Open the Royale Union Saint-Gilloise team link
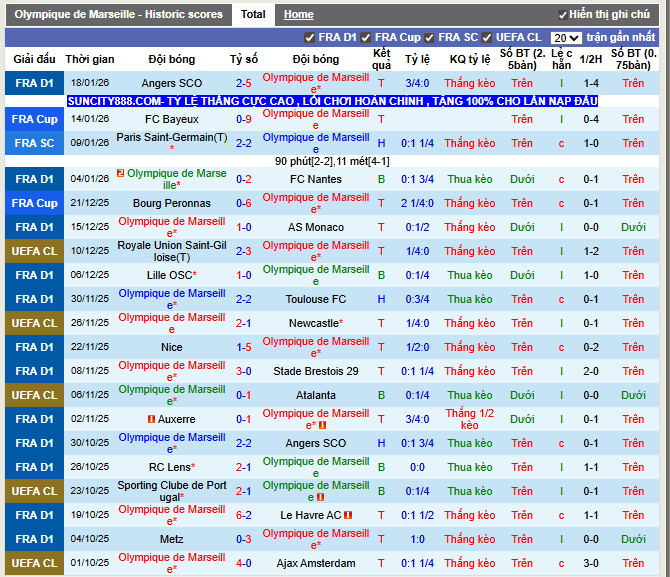This screenshot has width=670, height=577. (x=172, y=251)
